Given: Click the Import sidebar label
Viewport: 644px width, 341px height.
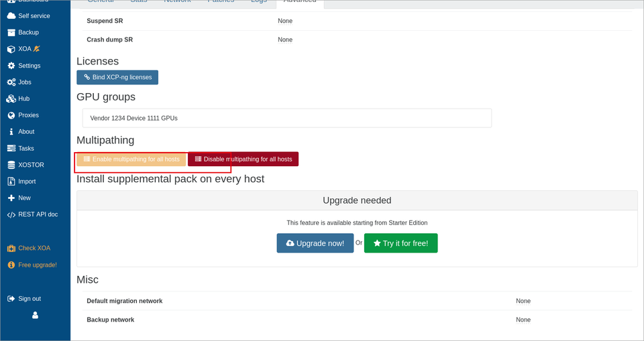Looking at the screenshot, I should [x=27, y=182].
